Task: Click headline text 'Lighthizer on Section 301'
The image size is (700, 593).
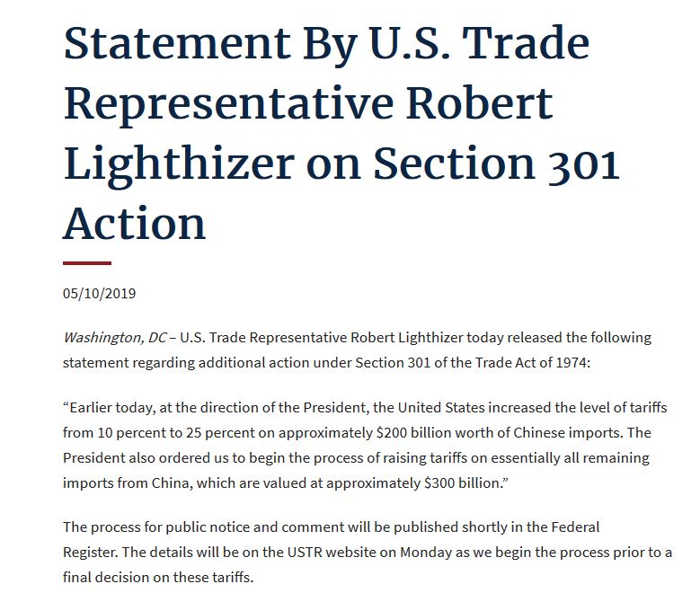Action: tap(341, 164)
